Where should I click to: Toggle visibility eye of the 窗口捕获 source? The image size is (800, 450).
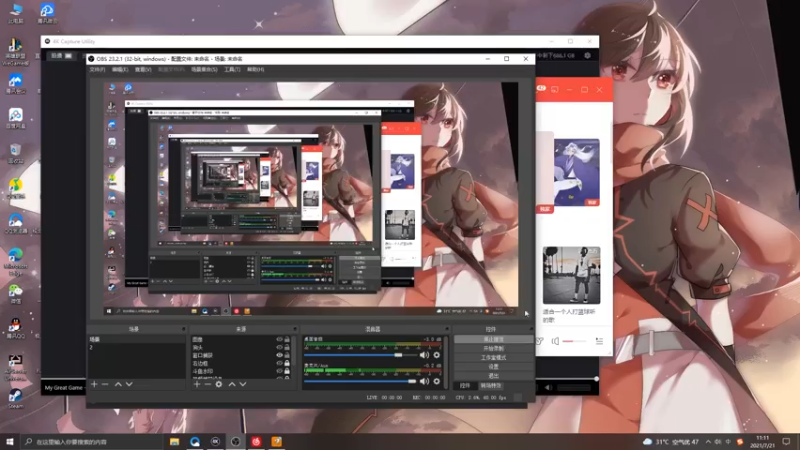[x=279, y=355]
